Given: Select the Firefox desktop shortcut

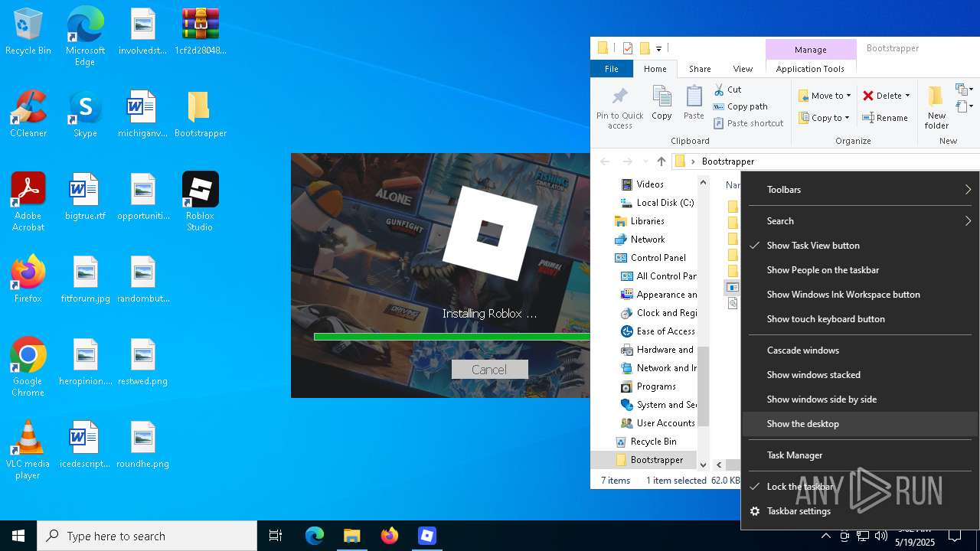Looking at the screenshot, I should click(28, 279).
